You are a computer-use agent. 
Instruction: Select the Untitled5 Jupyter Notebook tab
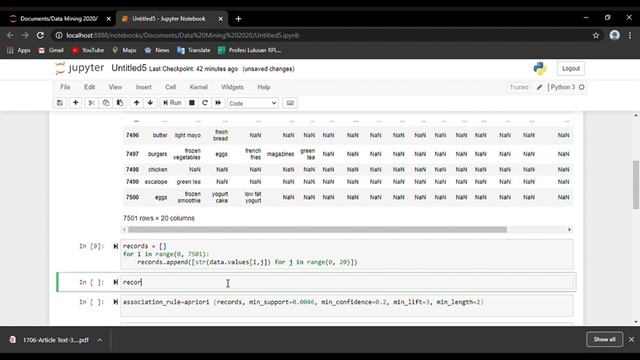169,19
